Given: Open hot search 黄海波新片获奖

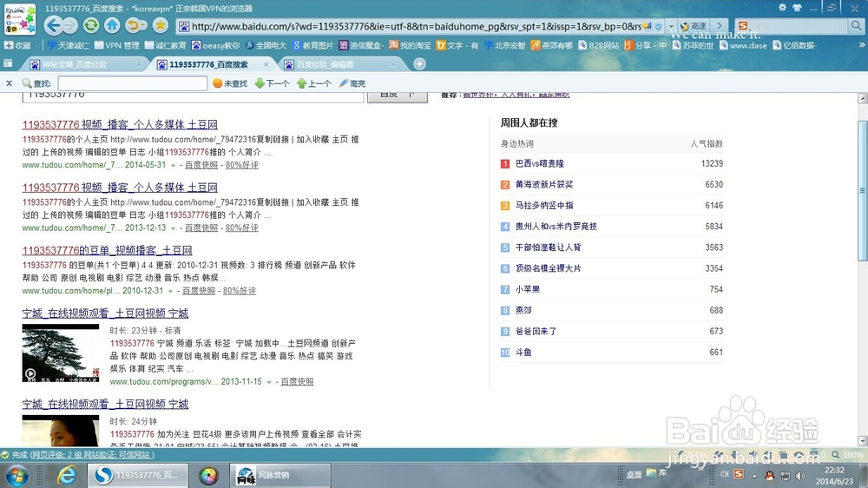Looking at the screenshot, I should (544, 184).
